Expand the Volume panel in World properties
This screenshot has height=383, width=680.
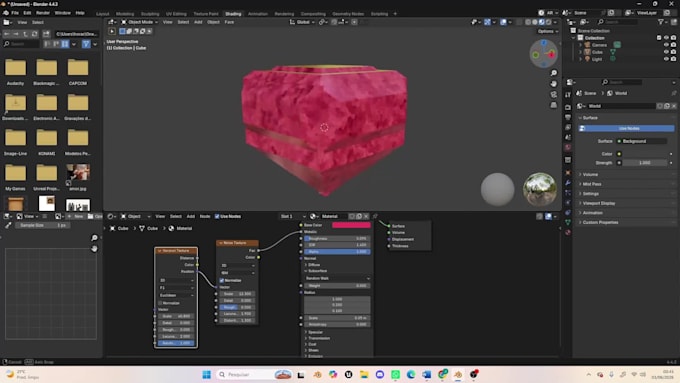pos(590,174)
